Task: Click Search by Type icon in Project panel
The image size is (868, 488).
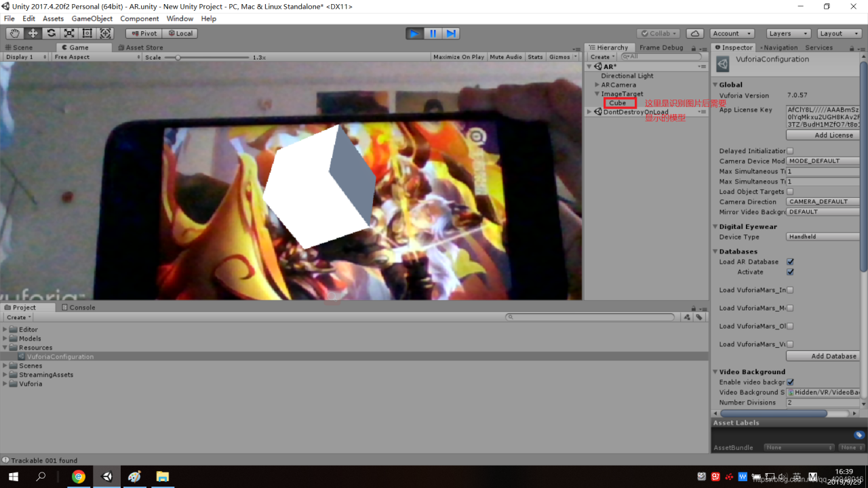Action: 687,317
